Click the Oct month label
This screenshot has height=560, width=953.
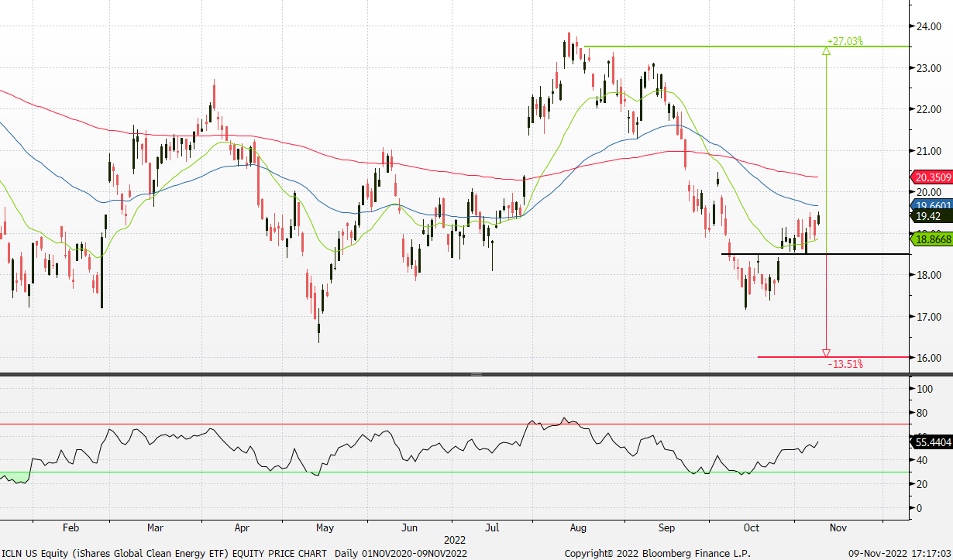[x=751, y=528]
